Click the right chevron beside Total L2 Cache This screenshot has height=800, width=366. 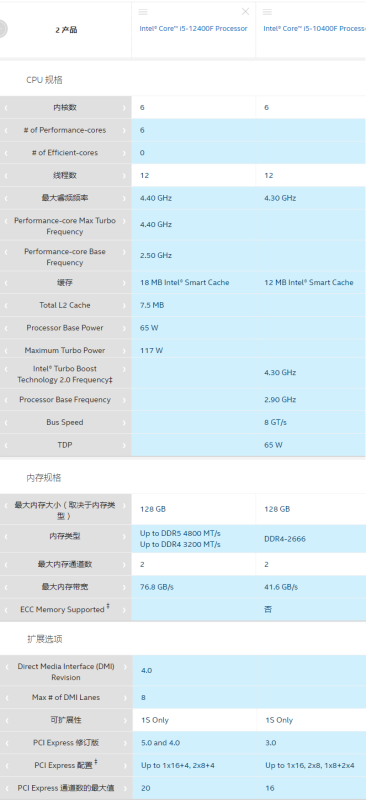click(x=125, y=305)
